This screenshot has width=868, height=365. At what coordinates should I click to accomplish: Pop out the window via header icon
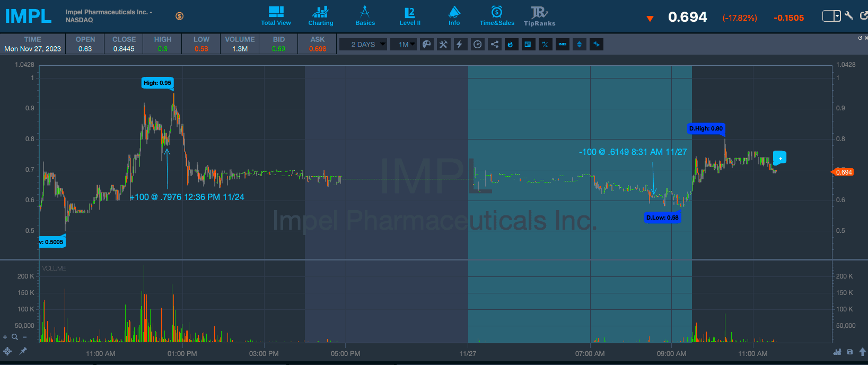click(x=864, y=16)
